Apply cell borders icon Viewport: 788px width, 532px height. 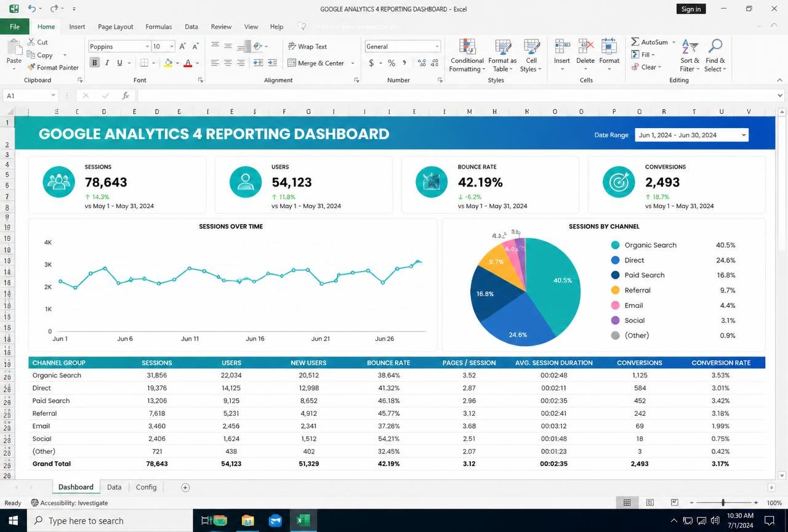point(143,63)
